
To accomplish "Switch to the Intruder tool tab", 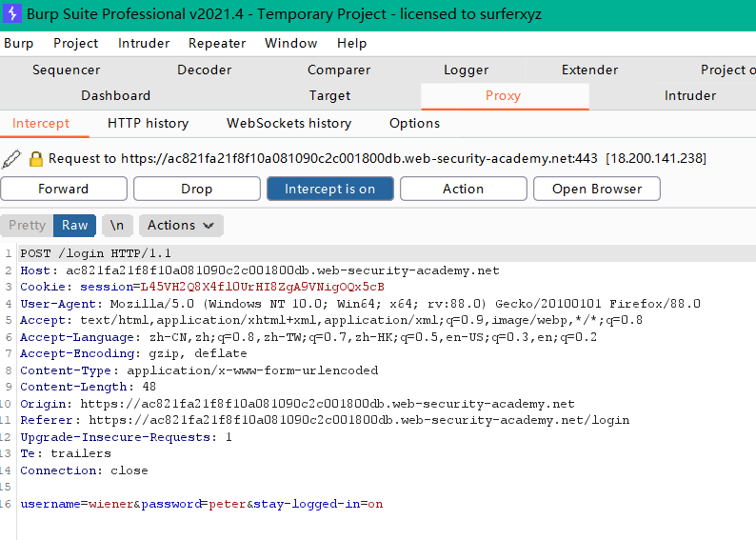I will (690, 95).
